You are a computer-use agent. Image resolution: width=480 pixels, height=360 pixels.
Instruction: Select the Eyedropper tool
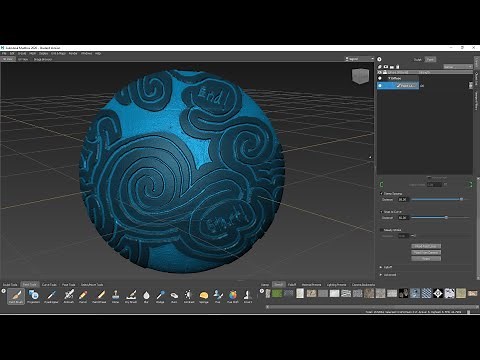(51, 296)
